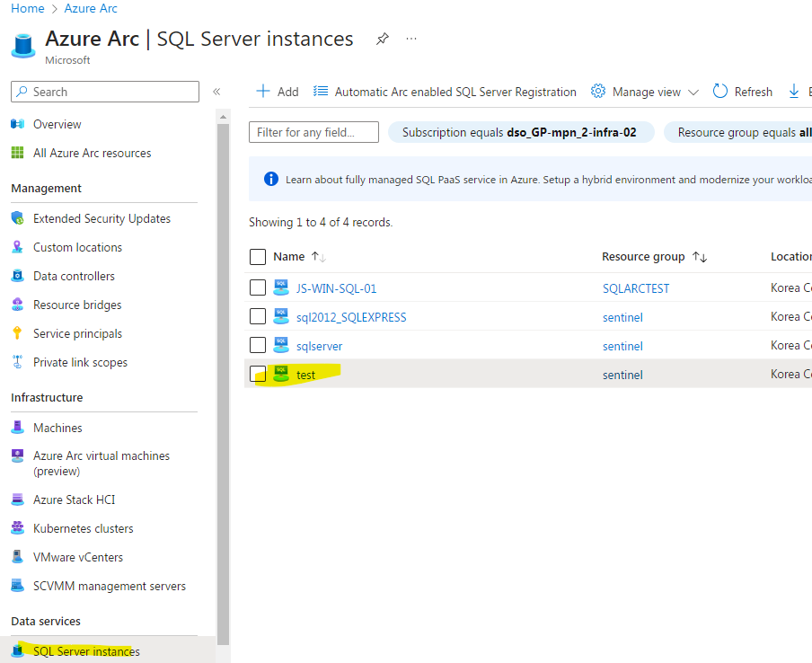Click the Extended Security Updates shield icon
Viewport: 812px width, 663px height.
[18, 218]
